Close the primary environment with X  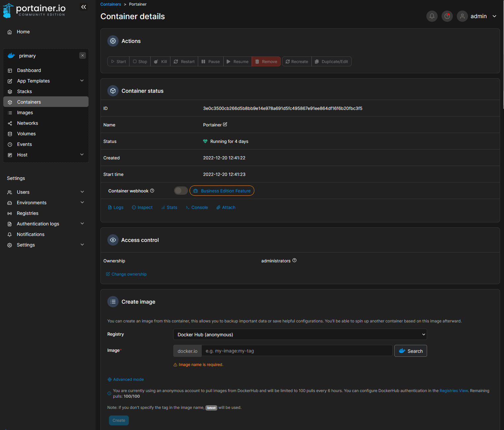click(x=83, y=55)
